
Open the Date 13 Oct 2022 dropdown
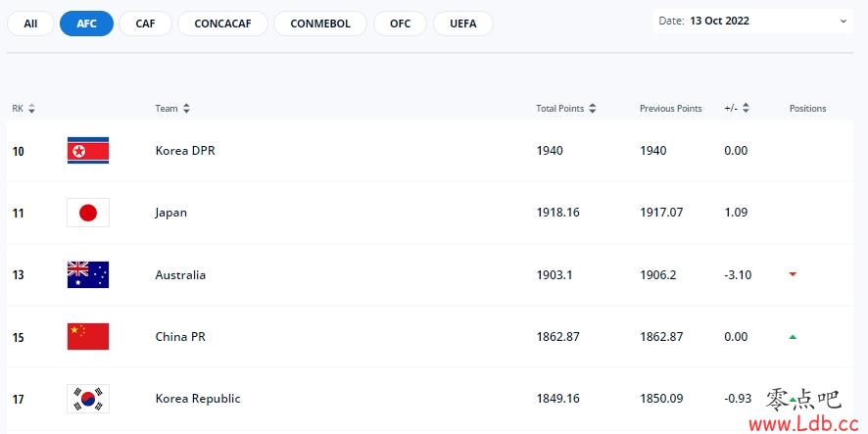[x=752, y=21]
